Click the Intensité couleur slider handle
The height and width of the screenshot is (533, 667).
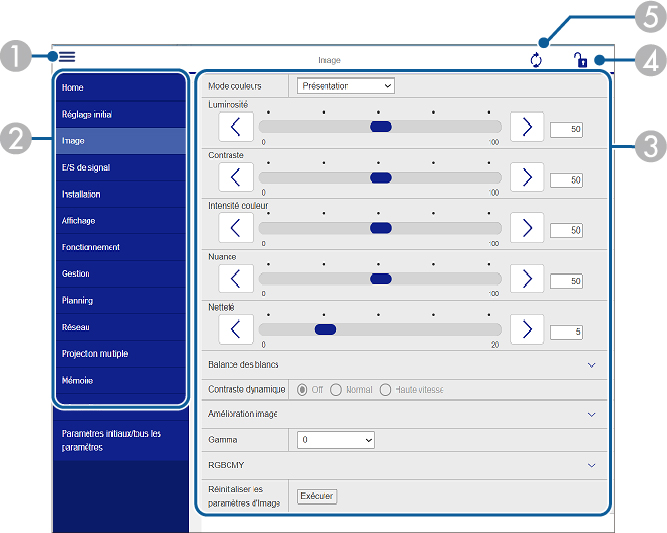381,228
